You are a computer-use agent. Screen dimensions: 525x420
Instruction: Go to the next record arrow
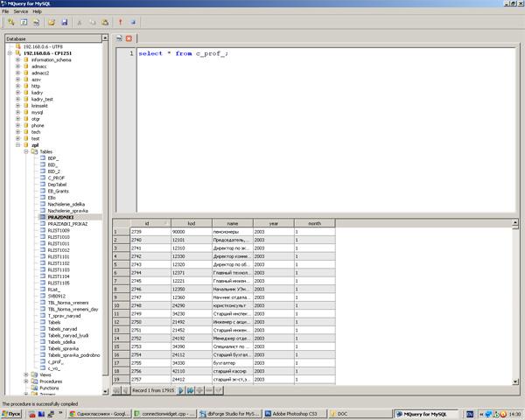tap(181, 390)
